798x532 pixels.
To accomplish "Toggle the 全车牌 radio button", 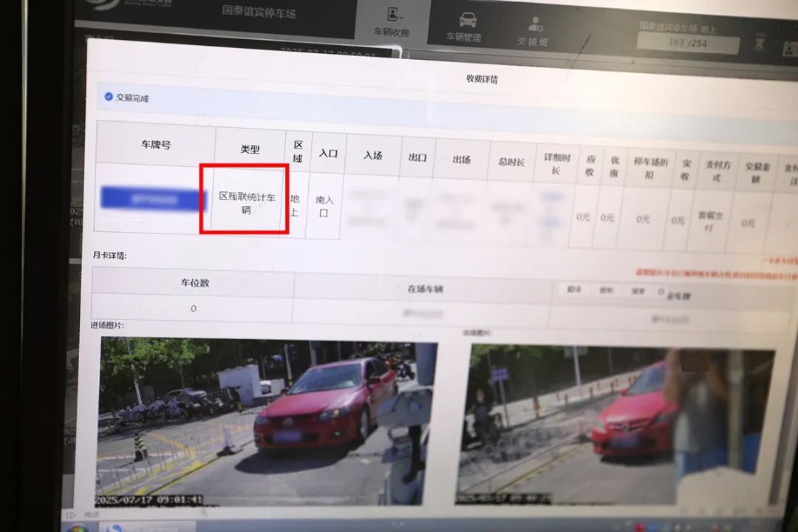I will coord(661,293).
